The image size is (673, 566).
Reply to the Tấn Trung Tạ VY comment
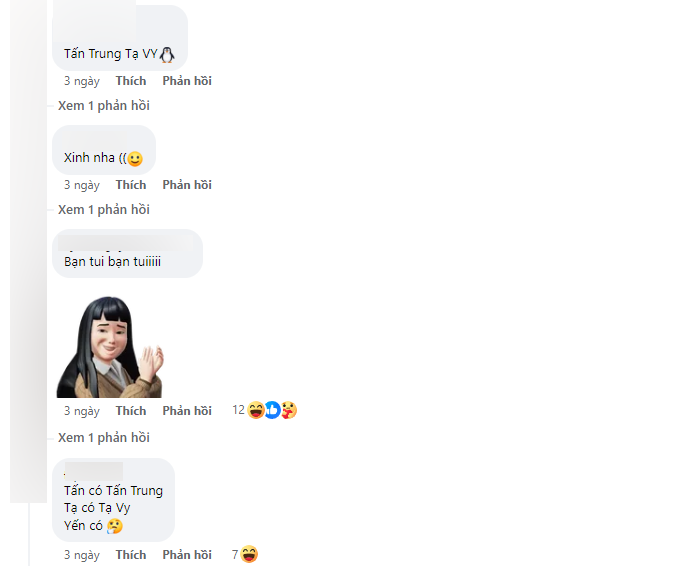pyautogui.click(x=187, y=81)
